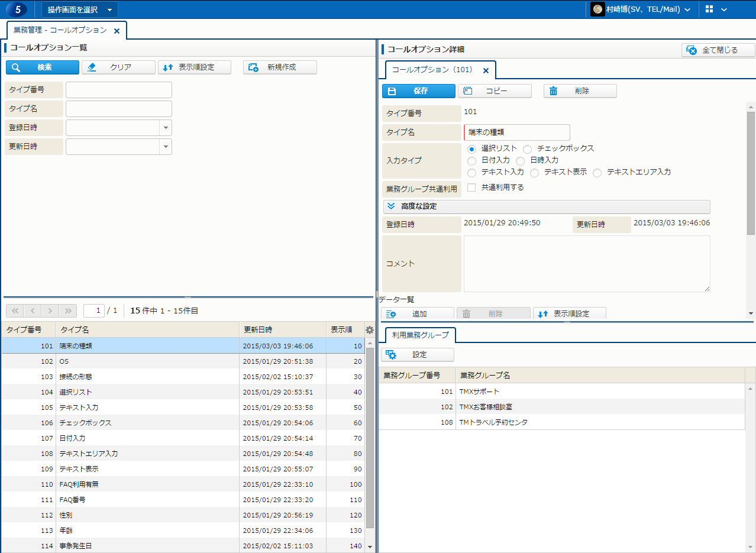Image resolution: width=756 pixels, height=553 pixels.
Task: Close the コールオプション (101) detail tab
Action: [x=486, y=70]
